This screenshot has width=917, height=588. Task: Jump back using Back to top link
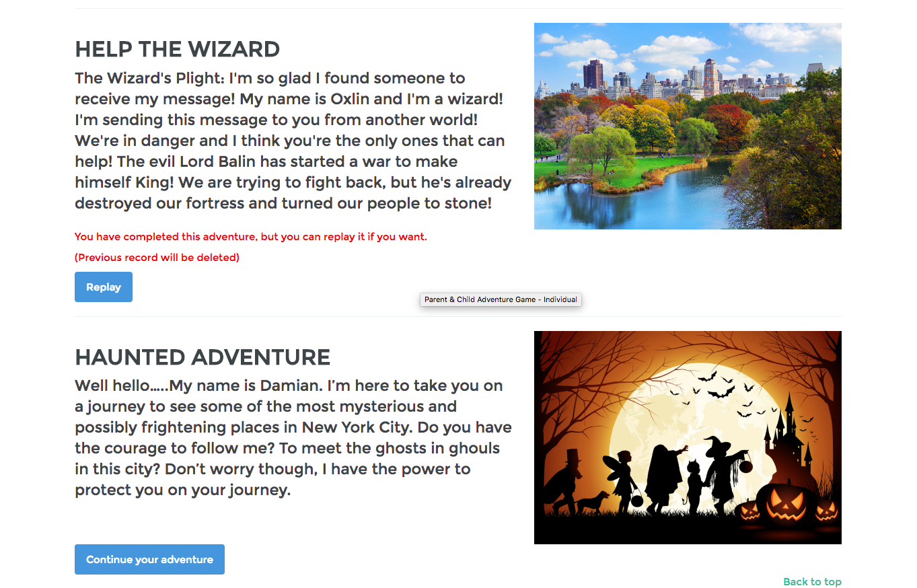(x=812, y=581)
